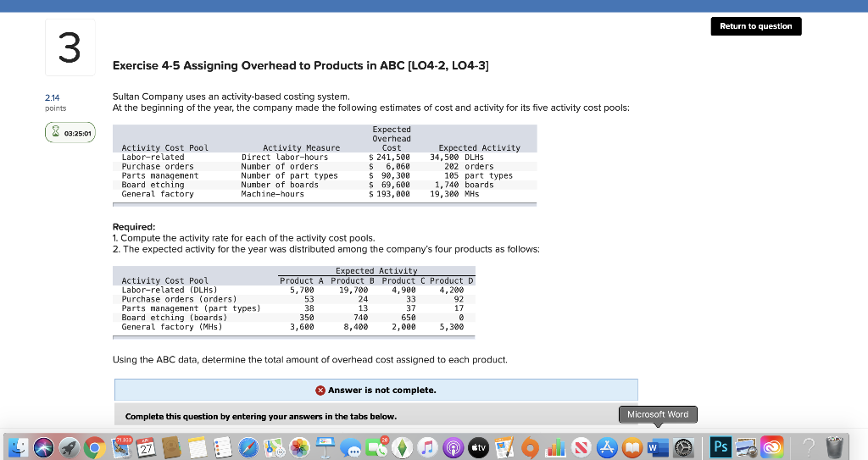
Task: Click Product A column header
Action: click(301, 280)
